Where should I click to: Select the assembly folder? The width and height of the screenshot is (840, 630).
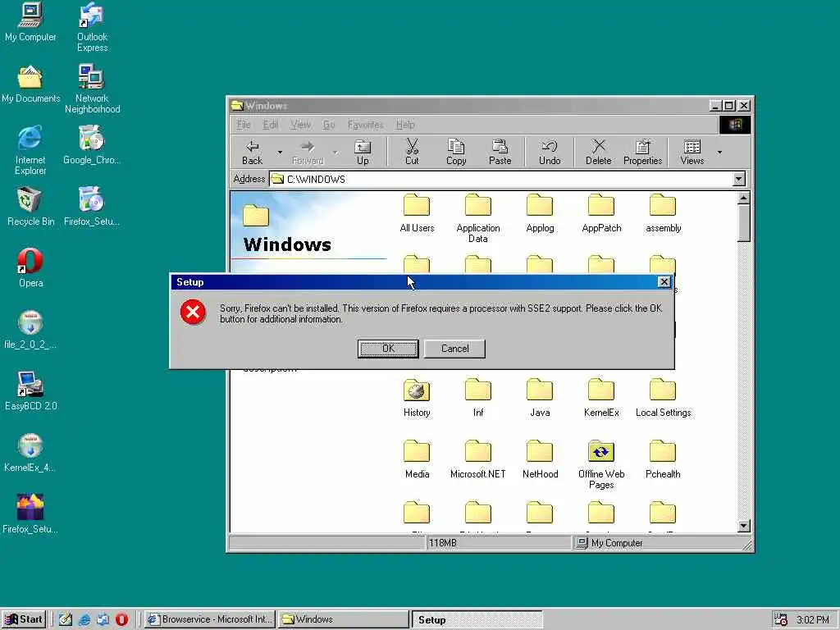[x=663, y=213]
